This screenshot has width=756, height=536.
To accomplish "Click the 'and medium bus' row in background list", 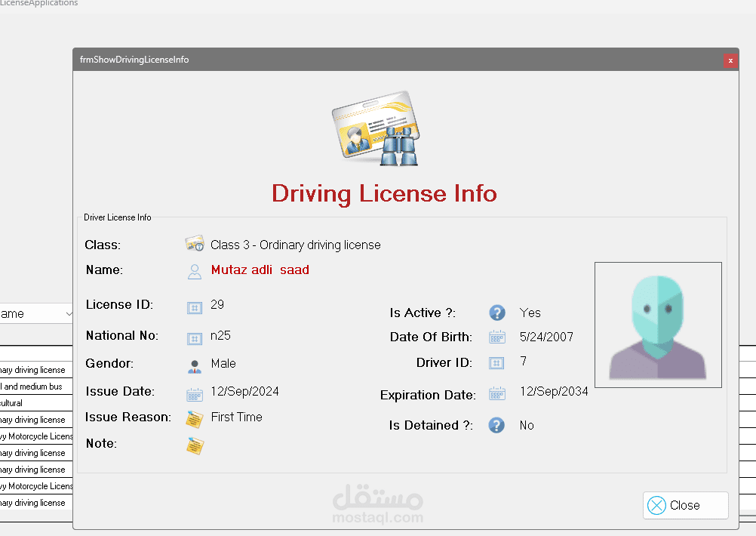I will click(36, 387).
